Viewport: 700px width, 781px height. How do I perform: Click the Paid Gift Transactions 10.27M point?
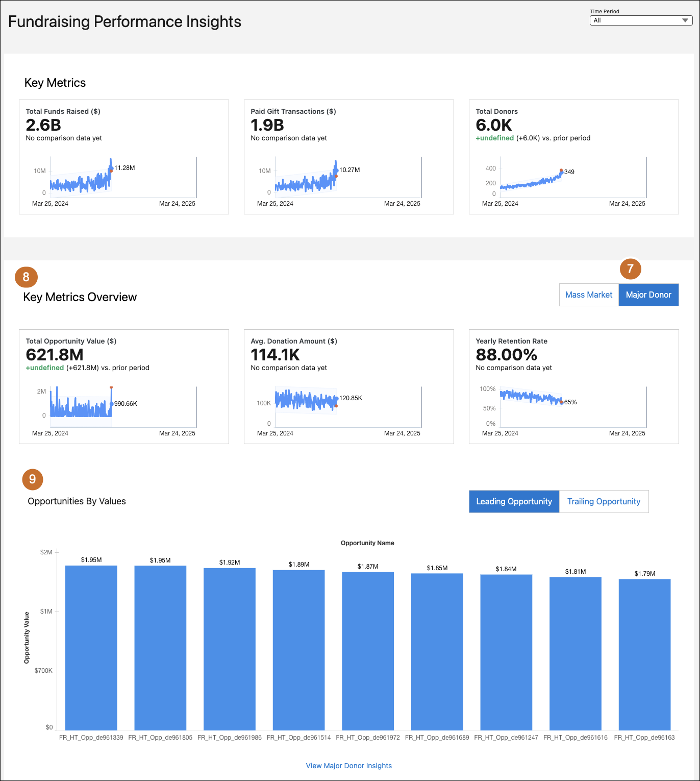click(335, 175)
